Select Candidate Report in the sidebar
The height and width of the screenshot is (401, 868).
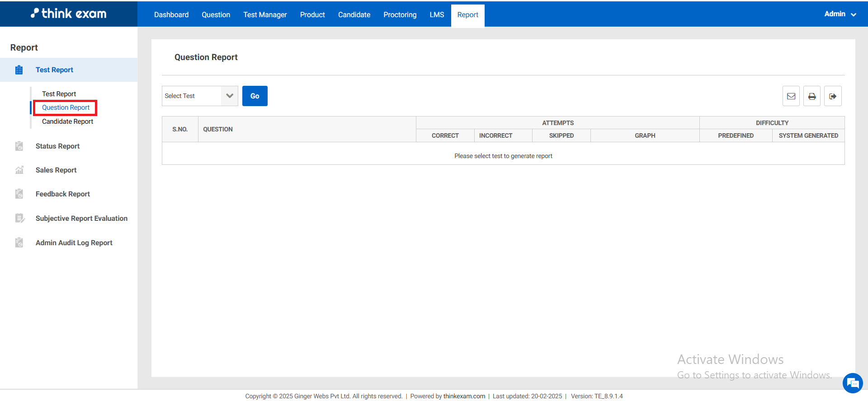click(x=67, y=121)
